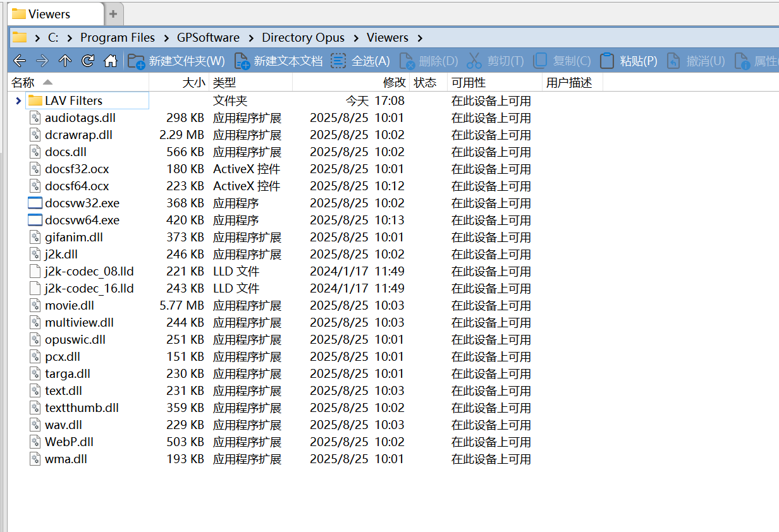Open a new tab with plus button
Viewport: 779px width, 532px height.
pos(113,14)
